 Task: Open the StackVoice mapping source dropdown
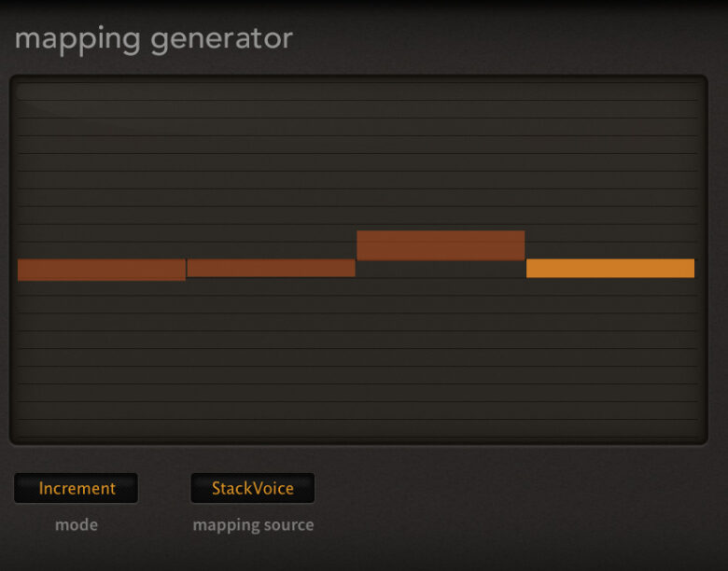coord(253,488)
